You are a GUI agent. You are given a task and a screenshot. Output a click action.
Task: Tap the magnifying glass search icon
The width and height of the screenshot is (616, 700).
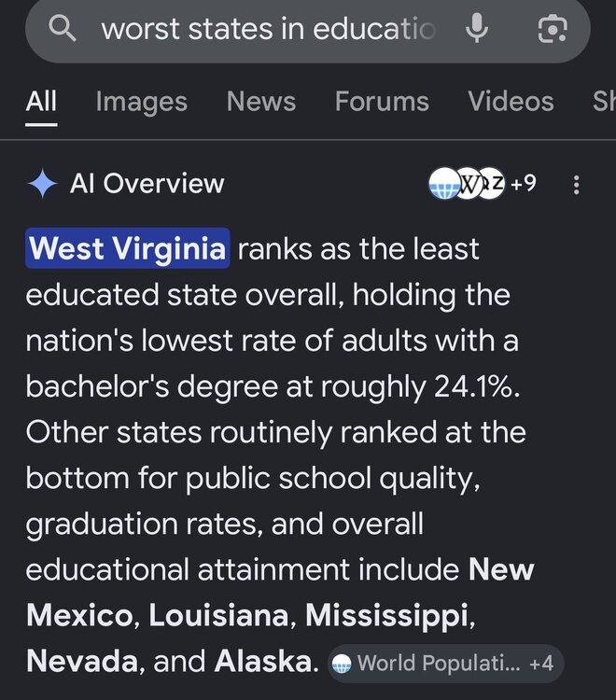pos(62,28)
